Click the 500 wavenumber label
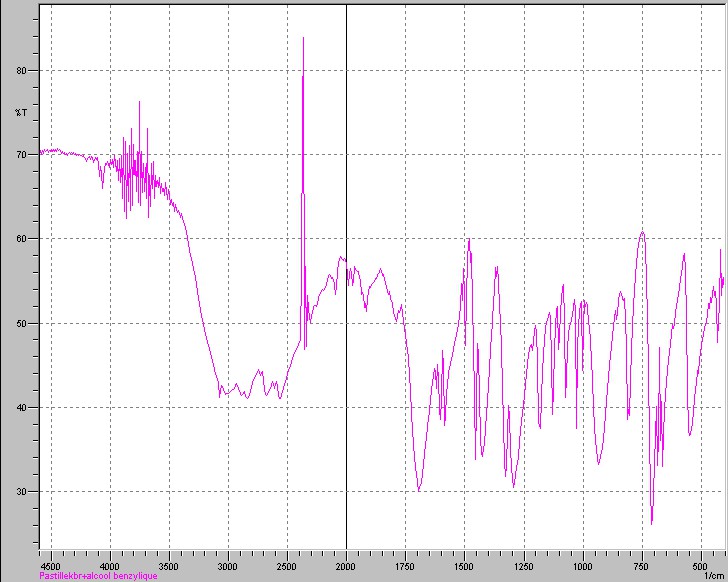The image size is (728, 582). click(700, 566)
